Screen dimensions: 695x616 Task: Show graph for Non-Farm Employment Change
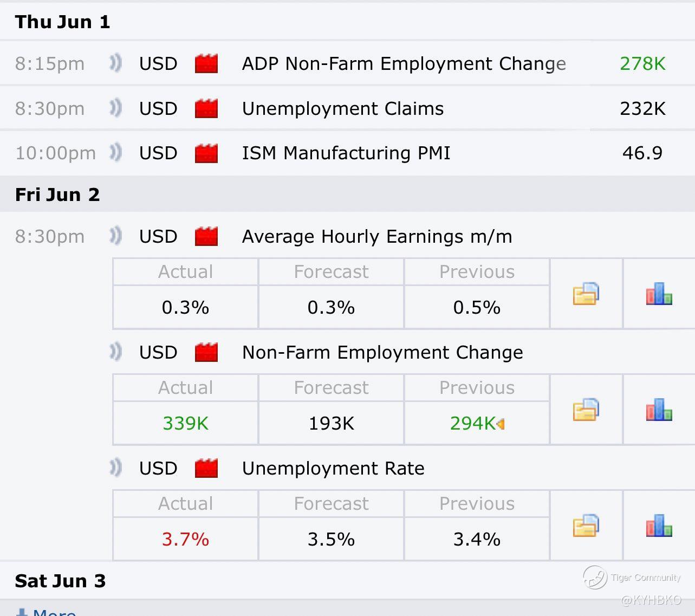(659, 410)
